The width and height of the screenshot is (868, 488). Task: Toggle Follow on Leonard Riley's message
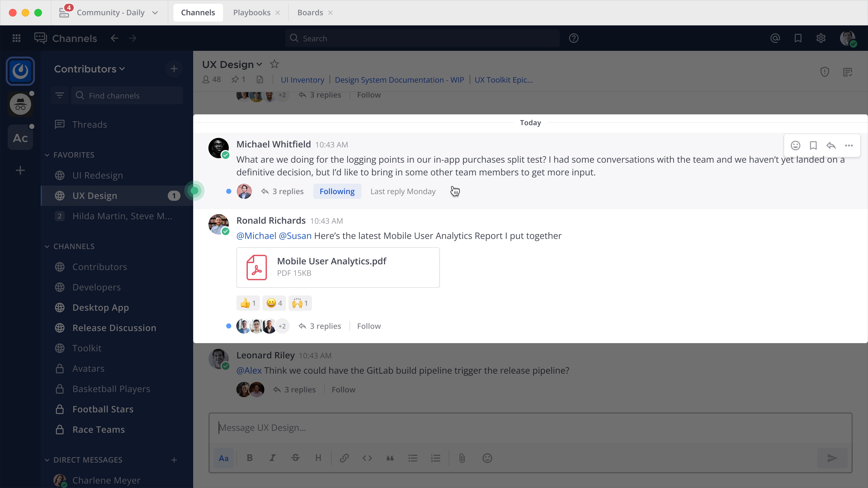[x=343, y=389]
